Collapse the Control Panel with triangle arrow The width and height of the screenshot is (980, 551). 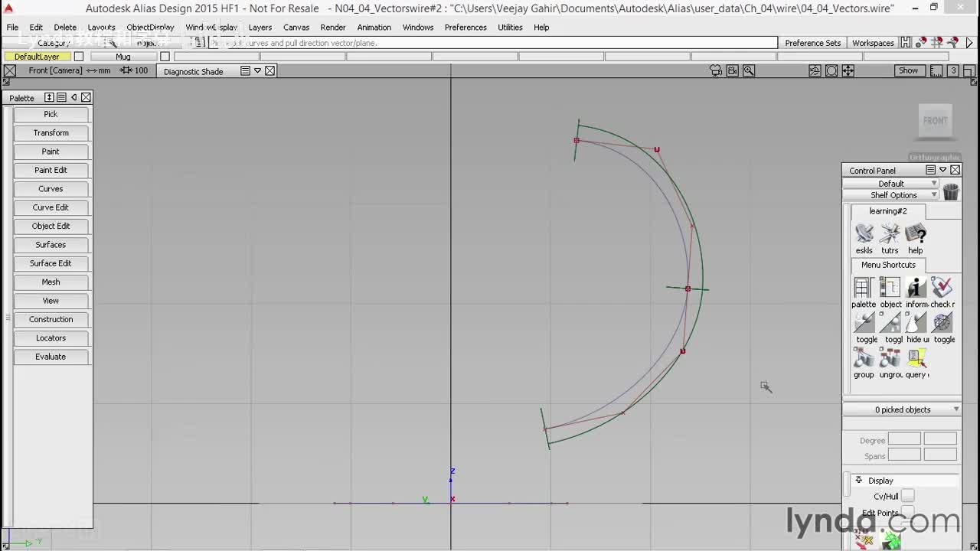[x=943, y=170]
